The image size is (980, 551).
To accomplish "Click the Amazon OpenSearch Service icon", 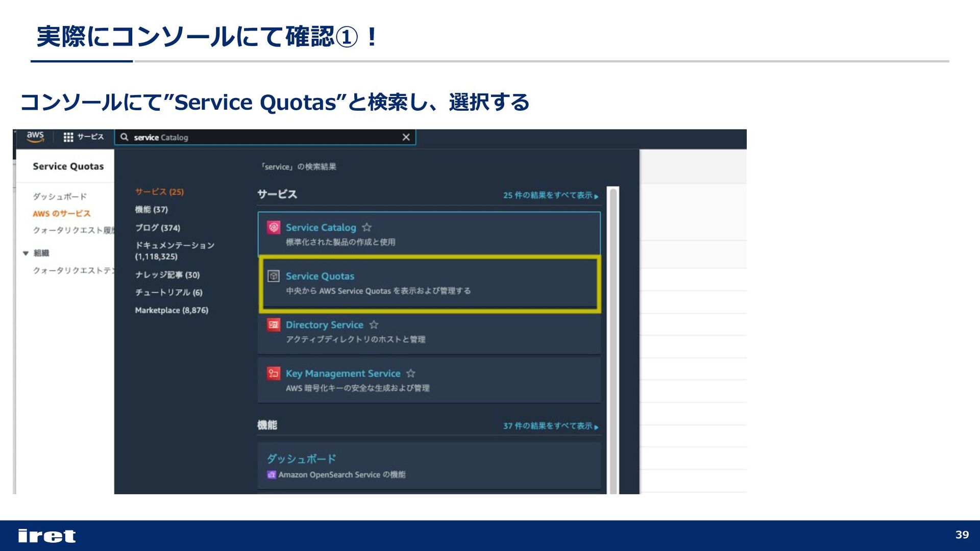I will coord(272,475).
